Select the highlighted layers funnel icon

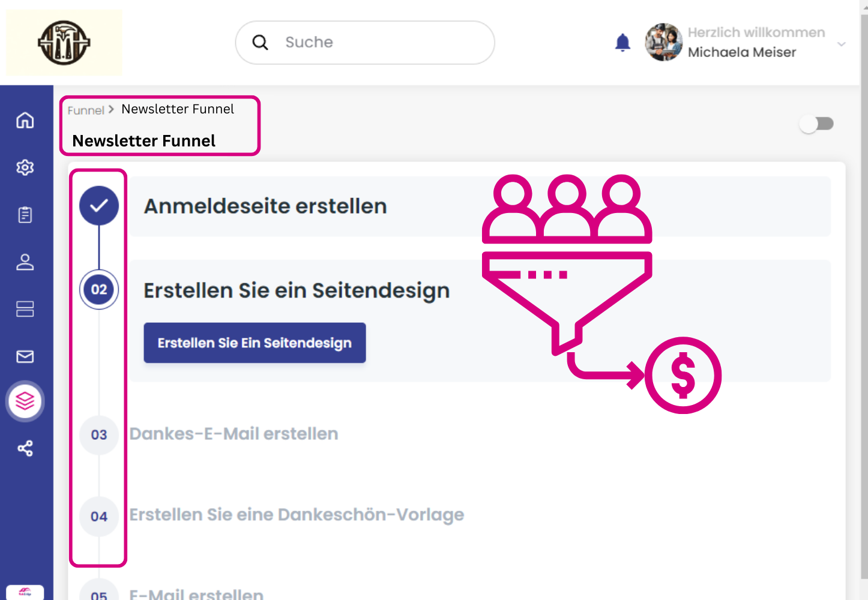[x=25, y=401]
